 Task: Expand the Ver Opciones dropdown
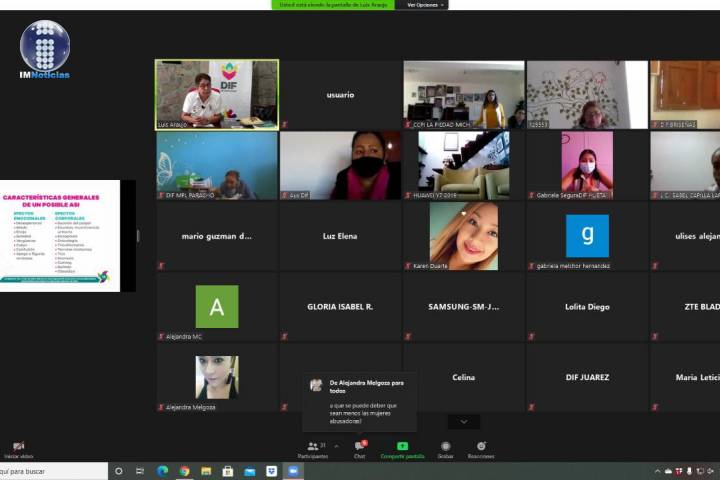(x=423, y=5)
